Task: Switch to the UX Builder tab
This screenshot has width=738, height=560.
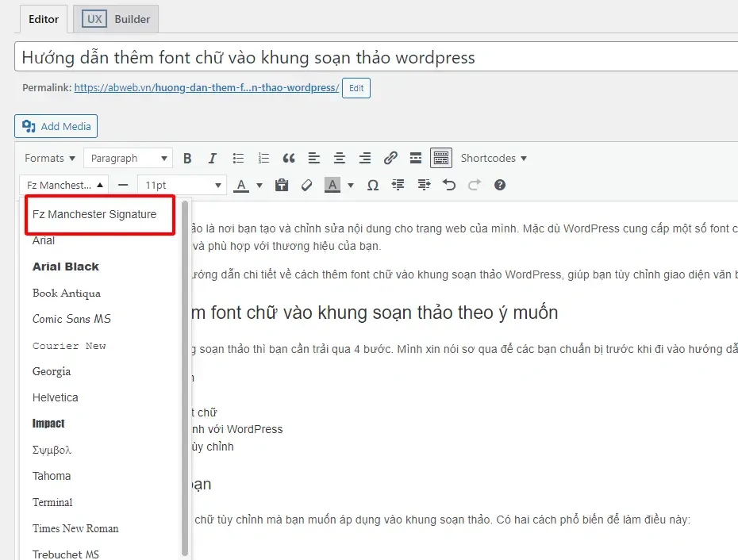Action: coord(116,17)
